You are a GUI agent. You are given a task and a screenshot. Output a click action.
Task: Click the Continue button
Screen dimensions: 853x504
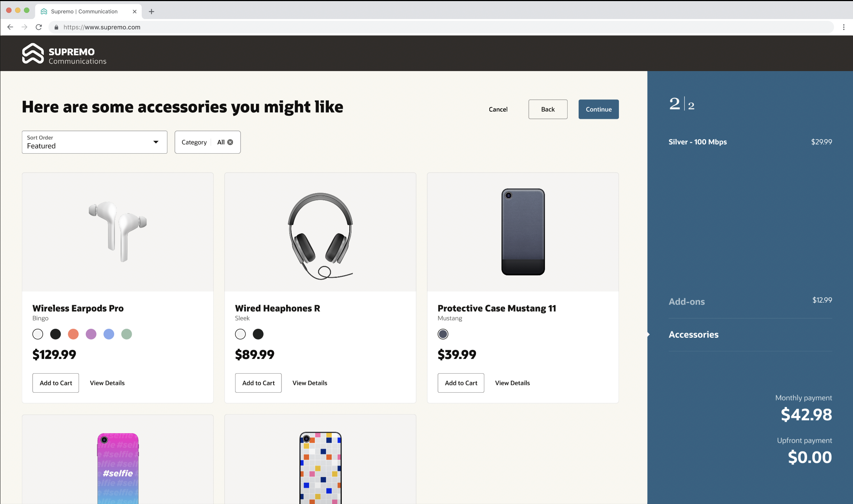pos(598,109)
